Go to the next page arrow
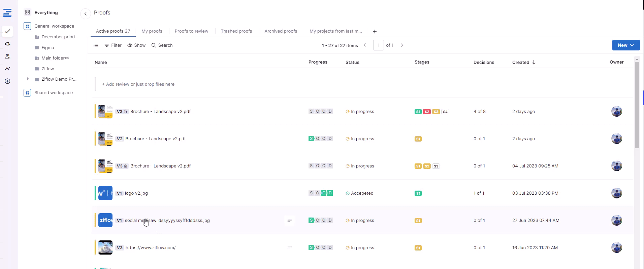Image resolution: width=644 pixels, height=269 pixels. (x=402, y=45)
